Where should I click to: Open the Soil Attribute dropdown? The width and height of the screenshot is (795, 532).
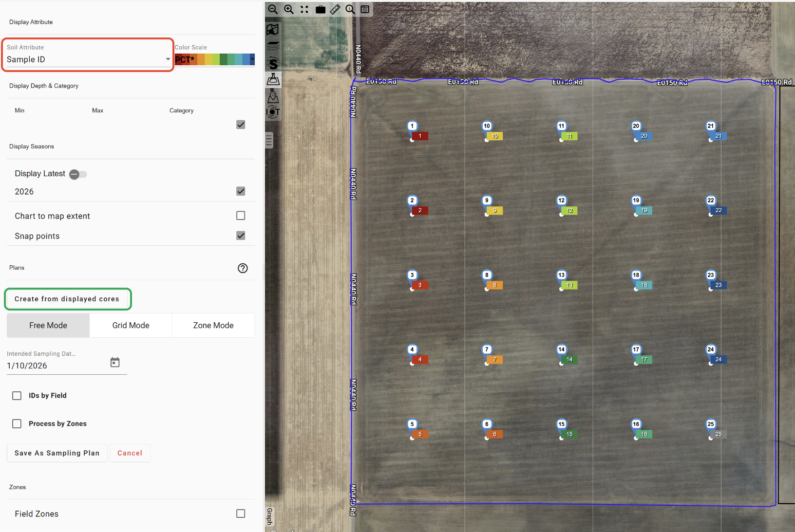point(88,59)
